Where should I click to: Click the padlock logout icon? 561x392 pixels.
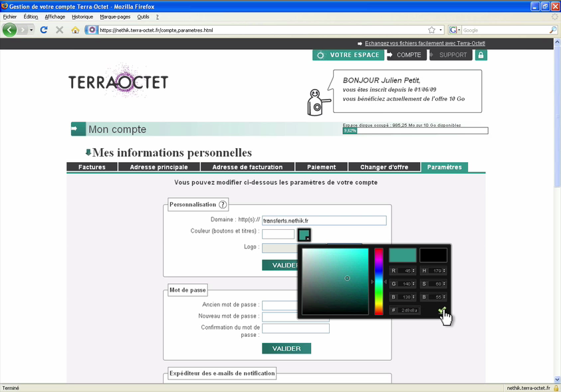pyautogui.click(x=481, y=55)
